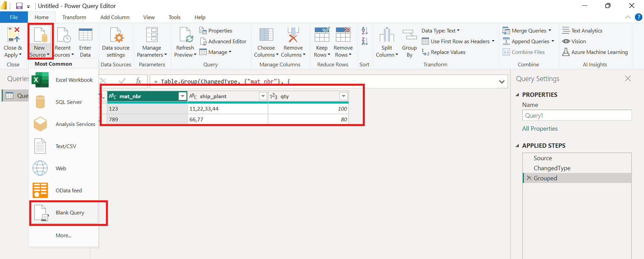Image resolution: width=644 pixels, height=259 pixels.
Task: Collapse the PROPERTIES section
Action: point(517,95)
